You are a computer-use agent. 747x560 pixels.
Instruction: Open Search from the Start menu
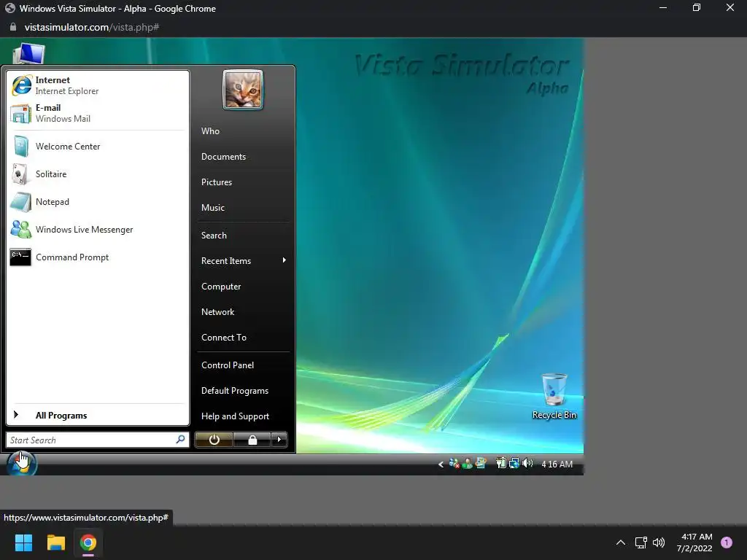coord(243,236)
